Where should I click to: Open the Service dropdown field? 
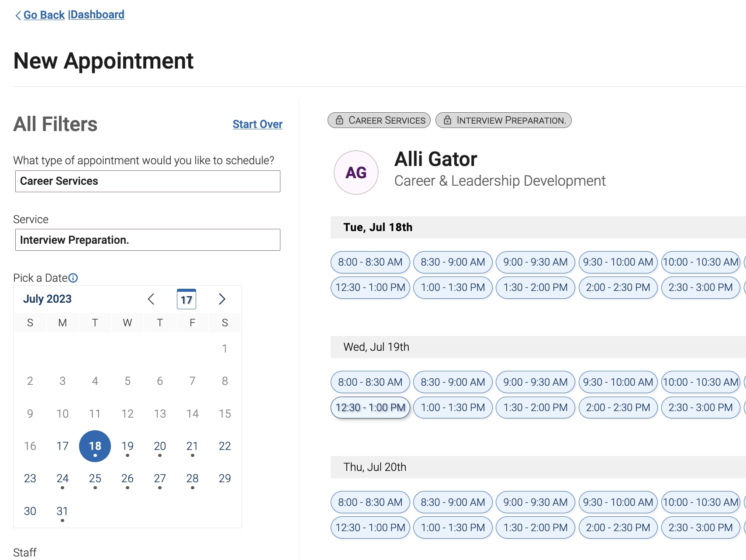coord(148,240)
